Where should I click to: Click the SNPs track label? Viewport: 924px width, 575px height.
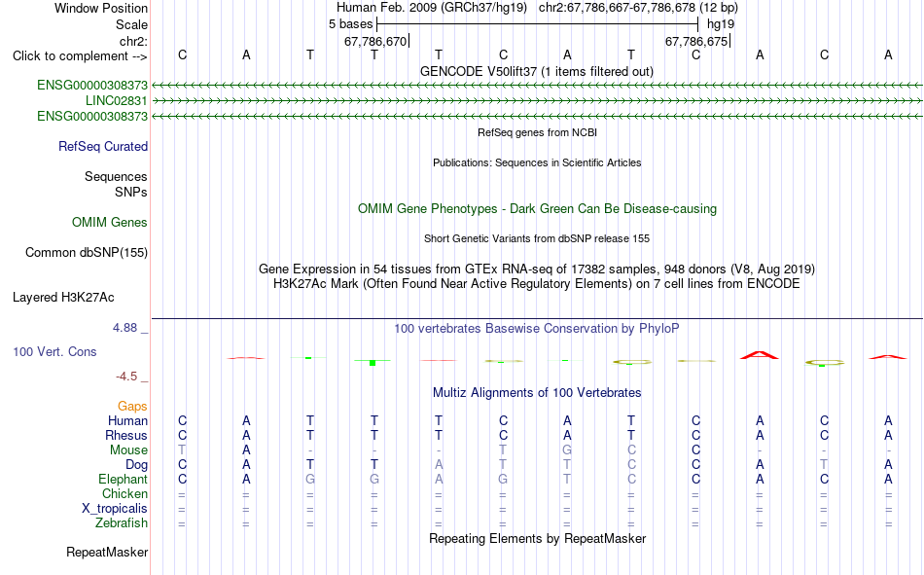pos(131,193)
